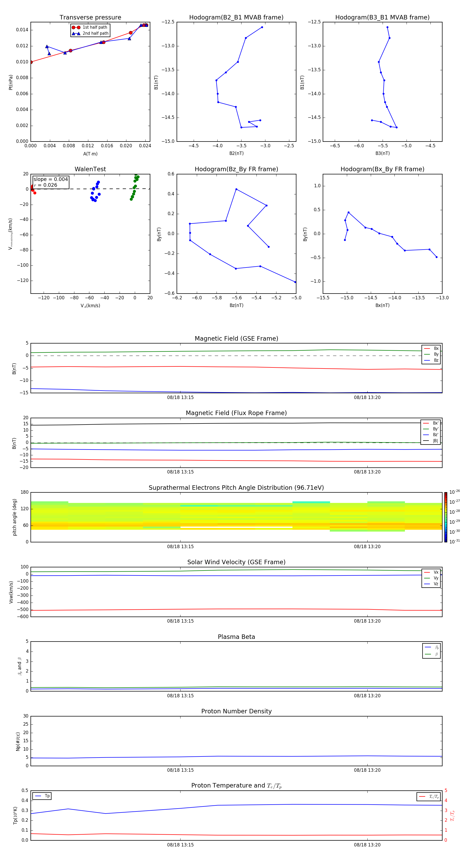Click the red Te/Tp right axis label

[453, 816]
